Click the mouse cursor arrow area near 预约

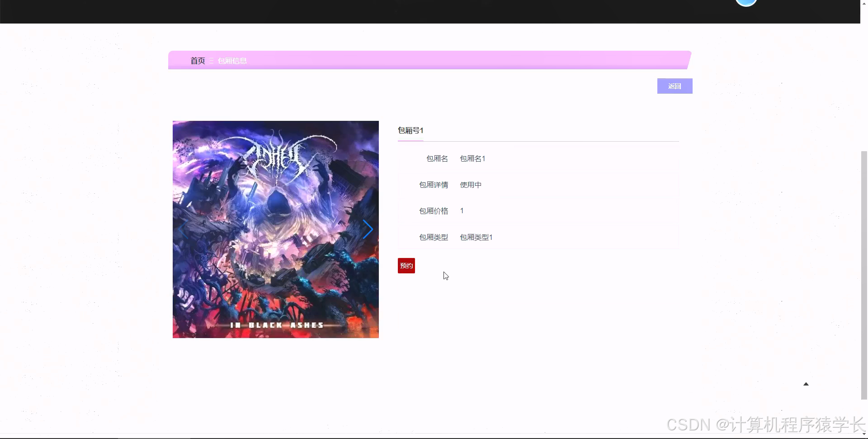pos(446,275)
